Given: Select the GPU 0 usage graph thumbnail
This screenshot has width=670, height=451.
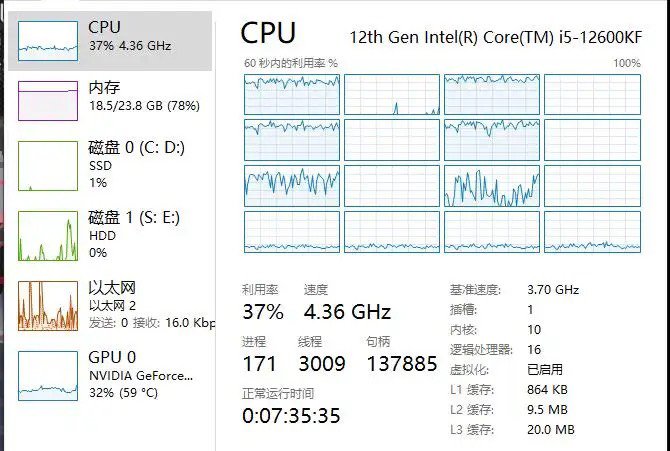Looking at the screenshot, I should tap(48, 376).
